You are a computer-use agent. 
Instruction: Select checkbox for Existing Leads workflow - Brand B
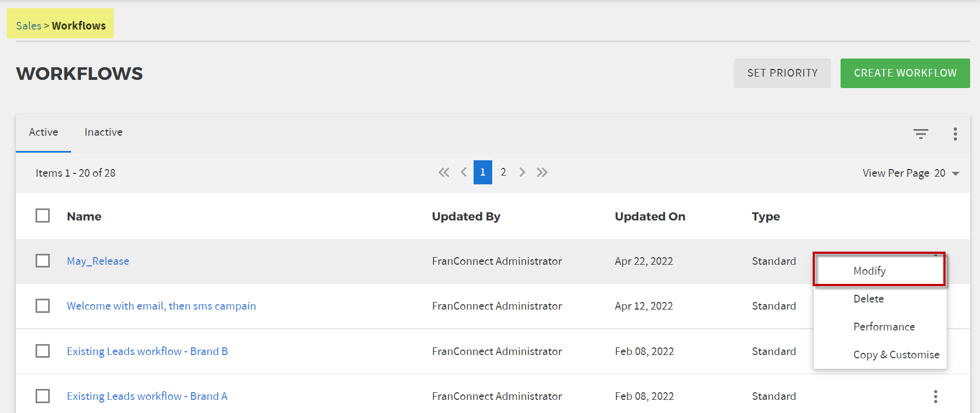click(x=43, y=351)
